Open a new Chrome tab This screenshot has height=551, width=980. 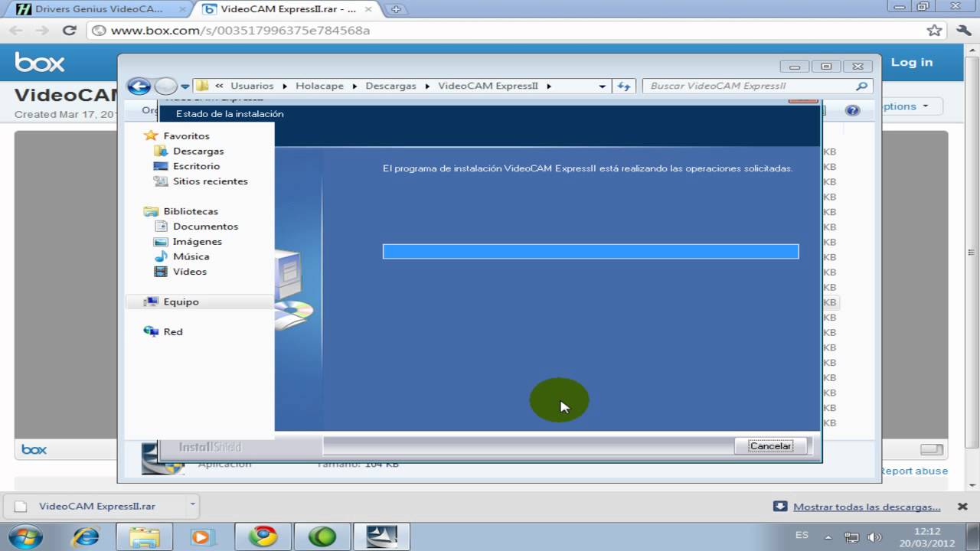[397, 9]
